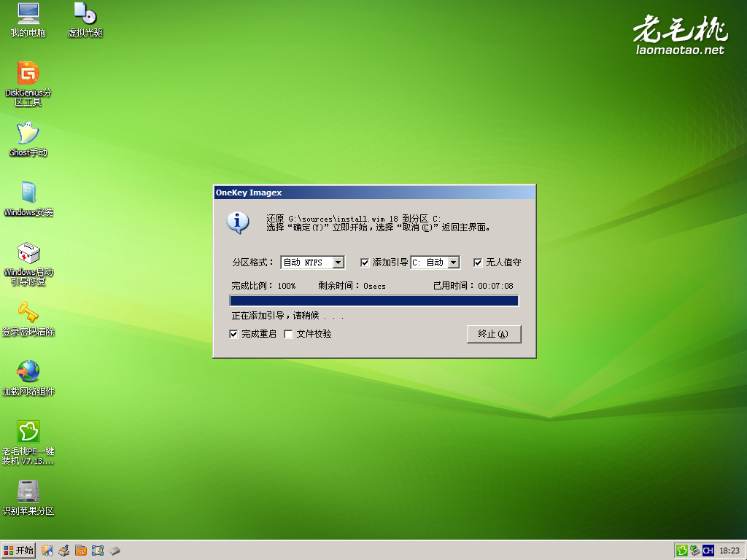The height and width of the screenshot is (560, 747).
Task: Uncheck the 完成重启 checkbox
Action: (x=233, y=334)
